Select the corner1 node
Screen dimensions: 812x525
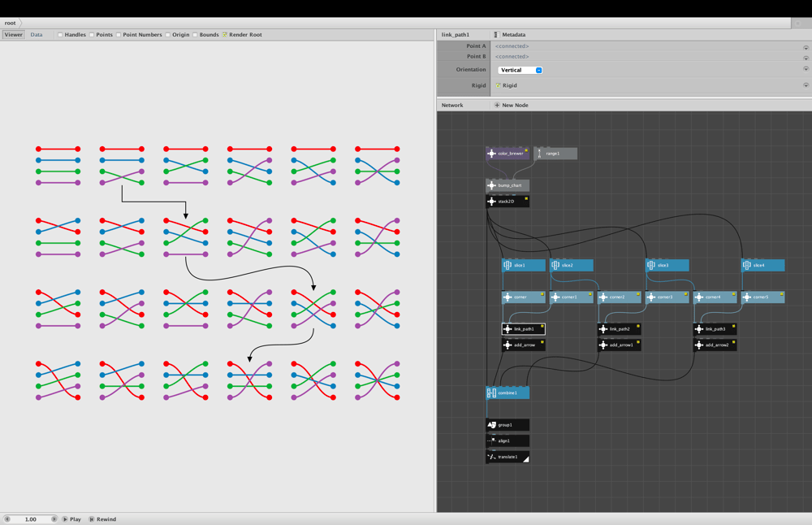click(x=571, y=297)
